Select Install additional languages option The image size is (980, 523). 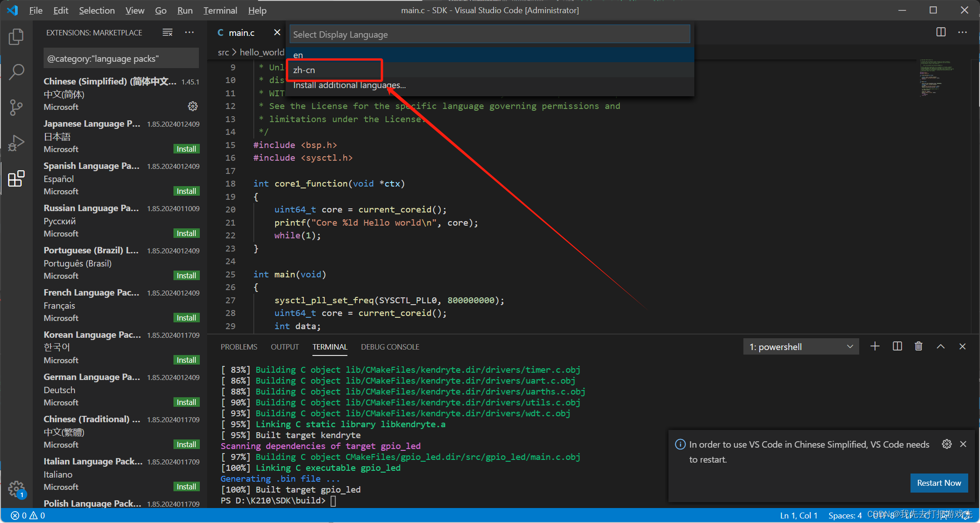coord(490,85)
